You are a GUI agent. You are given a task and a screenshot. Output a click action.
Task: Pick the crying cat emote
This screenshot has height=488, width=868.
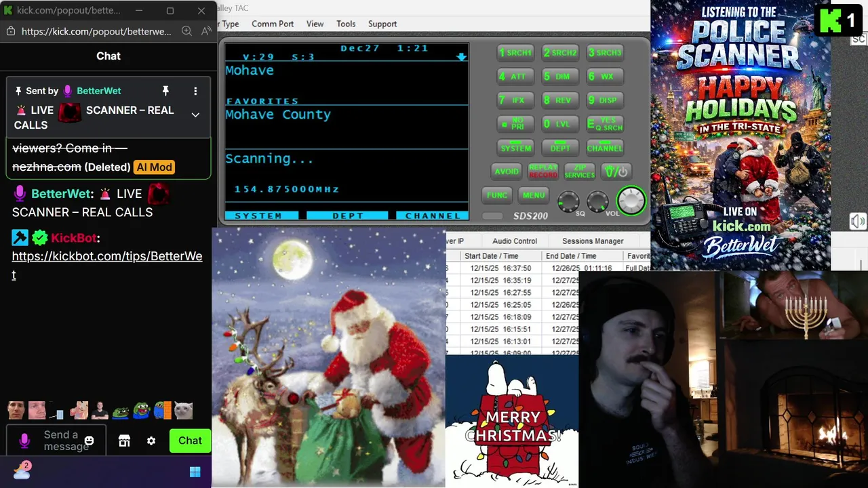183,410
